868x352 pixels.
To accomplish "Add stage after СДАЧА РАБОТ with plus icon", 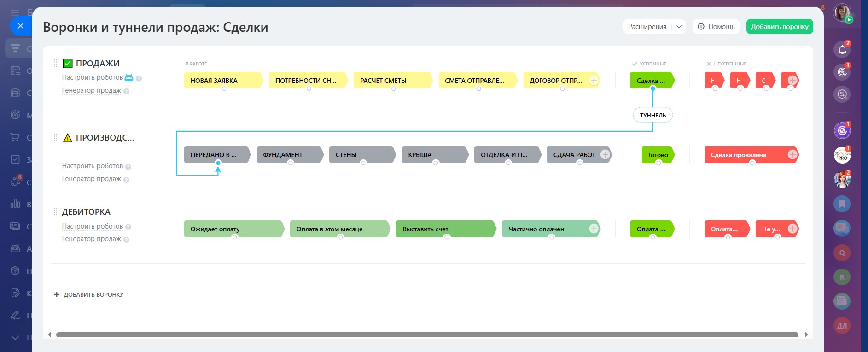I will point(606,155).
